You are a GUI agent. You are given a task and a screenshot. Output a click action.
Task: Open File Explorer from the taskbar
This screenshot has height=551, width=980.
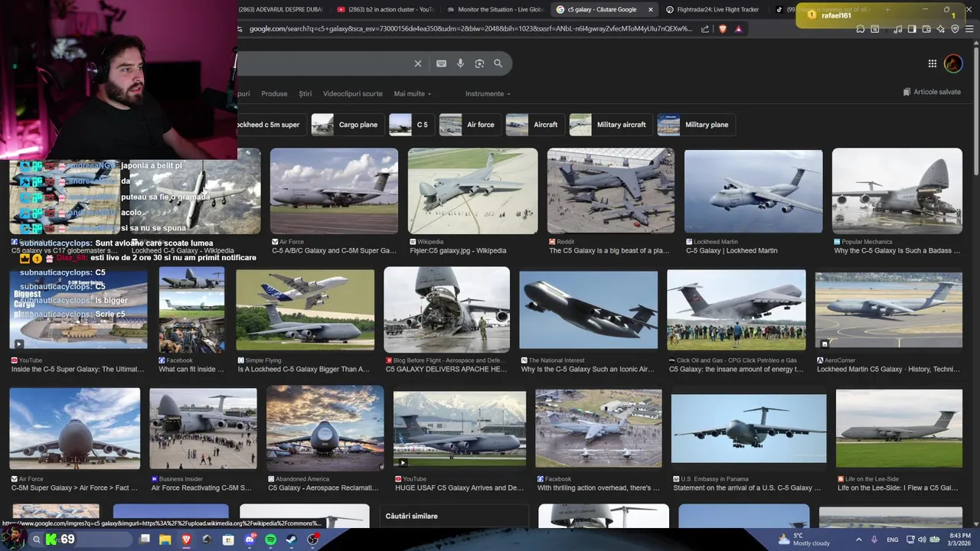pyautogui.click(x=165, y=540)
